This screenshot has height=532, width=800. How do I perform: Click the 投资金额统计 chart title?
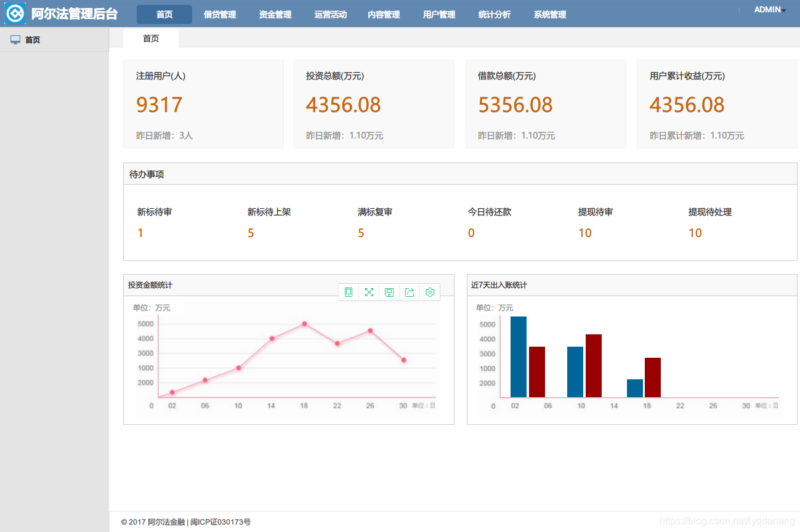pyautogui.click(x=150, y=285)
